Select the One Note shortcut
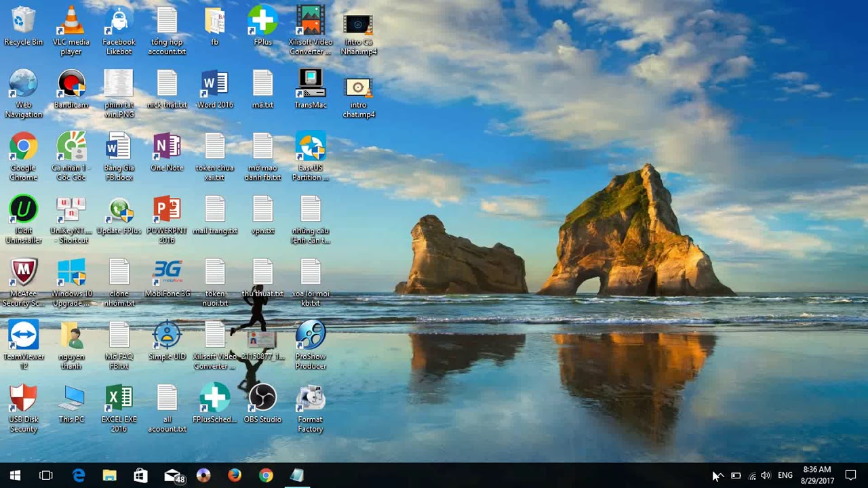The image size is (868, 488). 167,152
